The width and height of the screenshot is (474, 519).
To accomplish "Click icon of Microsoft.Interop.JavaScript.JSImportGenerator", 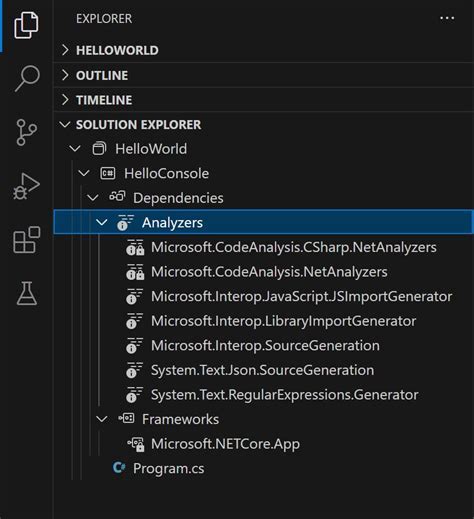I will point(134,297).
